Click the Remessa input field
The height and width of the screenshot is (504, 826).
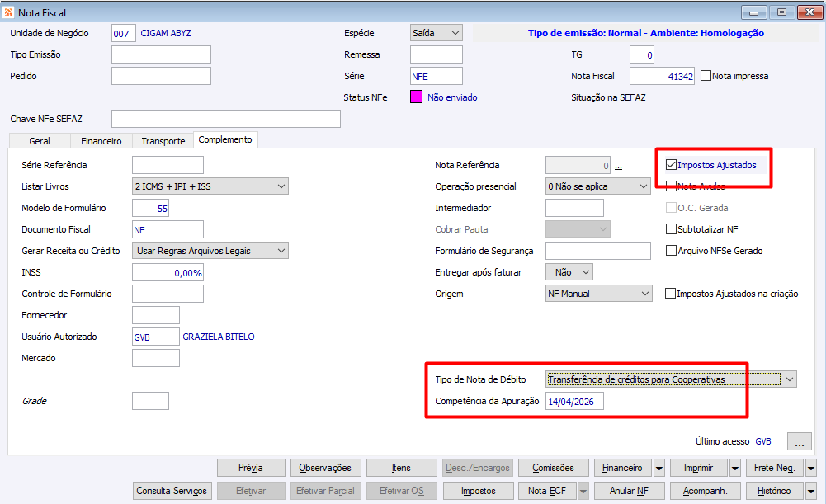(x=437, y=54)
